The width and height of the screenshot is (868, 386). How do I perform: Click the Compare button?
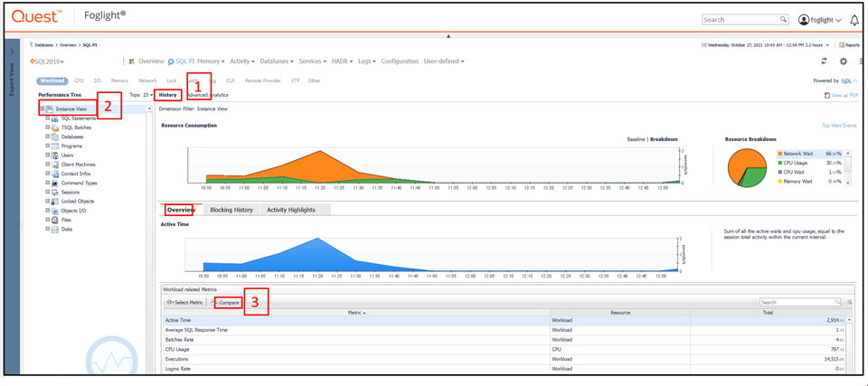[x=228, y=302]
